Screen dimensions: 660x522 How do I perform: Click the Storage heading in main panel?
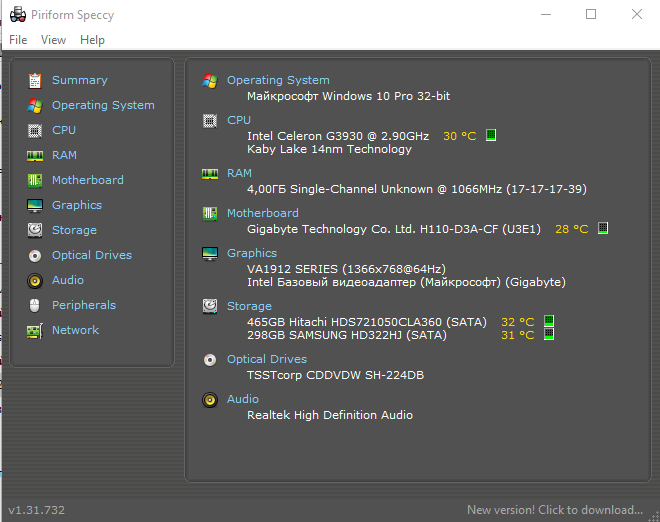pos(249,306)
